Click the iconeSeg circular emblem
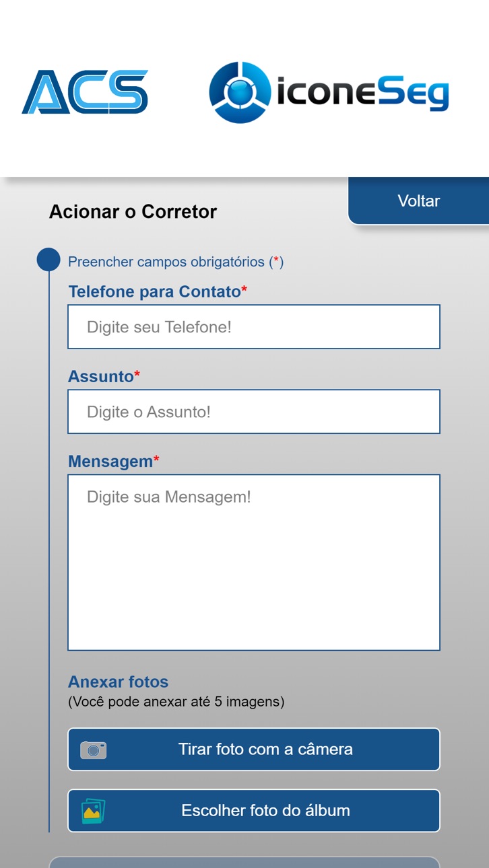 [x=240, y=92]
